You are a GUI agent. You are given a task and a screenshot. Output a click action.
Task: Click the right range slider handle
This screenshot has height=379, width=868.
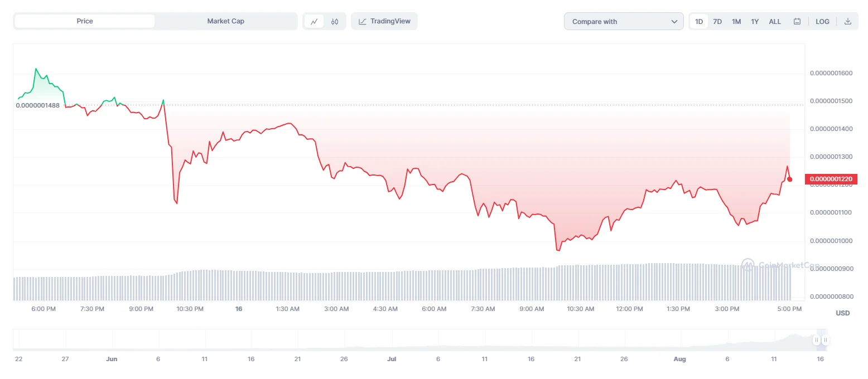[825, 340]
